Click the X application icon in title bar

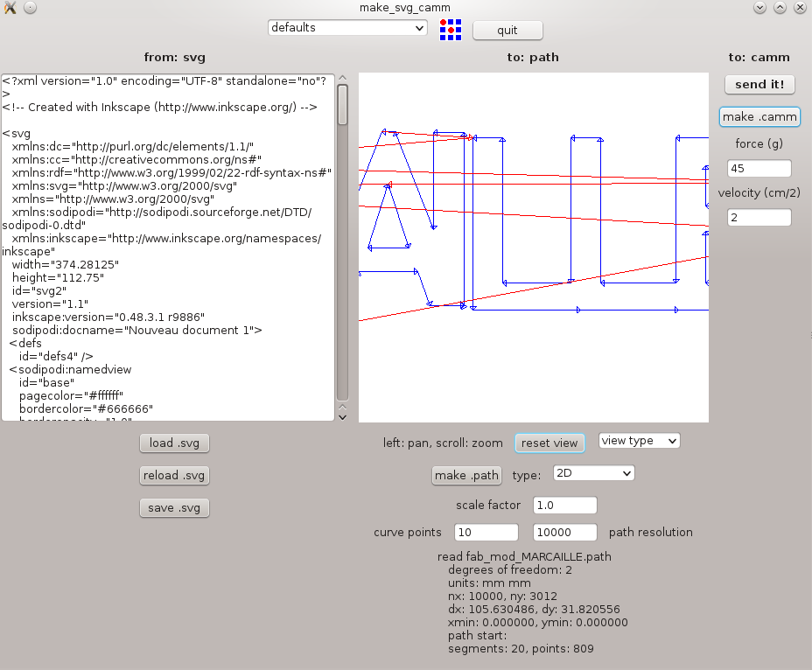click(x=10, y=8)
